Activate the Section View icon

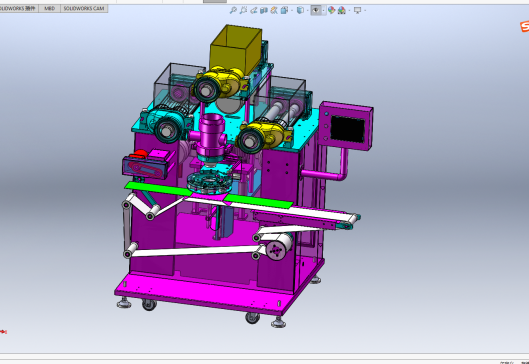point(264,10)
